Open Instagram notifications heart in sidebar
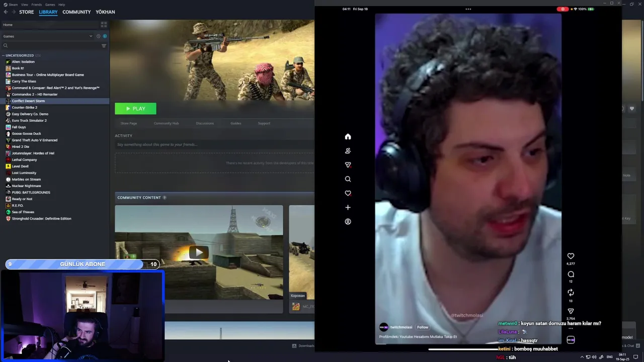644x362 pixels. (x=348, y=193)
